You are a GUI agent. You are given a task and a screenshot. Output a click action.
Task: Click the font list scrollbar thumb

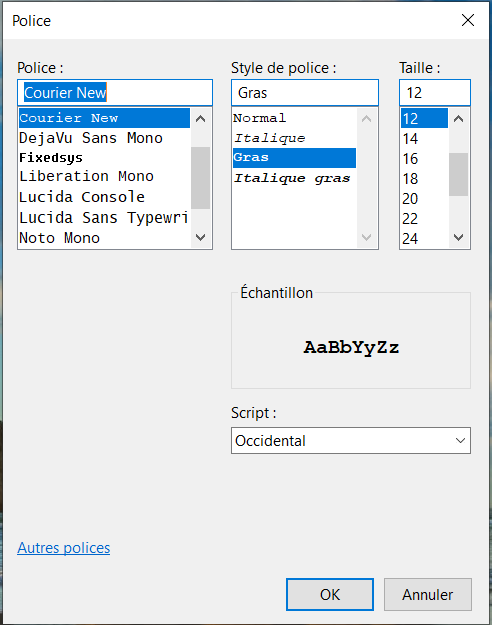[x=201, y=178]
